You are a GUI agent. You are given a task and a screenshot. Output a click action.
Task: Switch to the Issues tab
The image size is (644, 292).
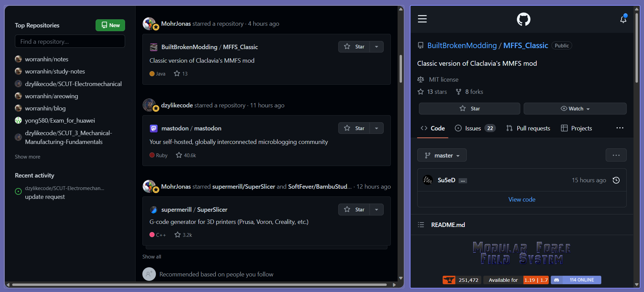475,128
